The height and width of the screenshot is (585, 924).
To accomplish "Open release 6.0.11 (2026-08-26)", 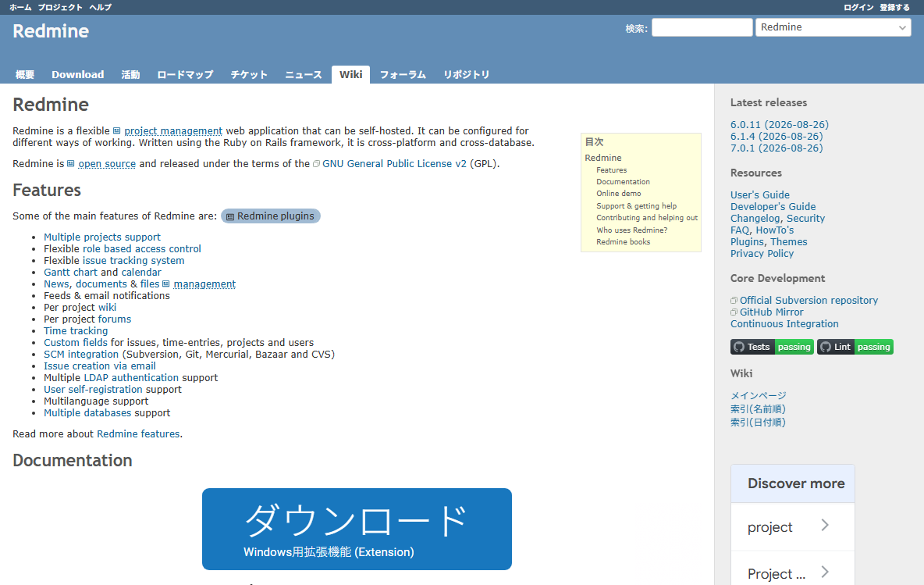I will [x=779, y=125].
